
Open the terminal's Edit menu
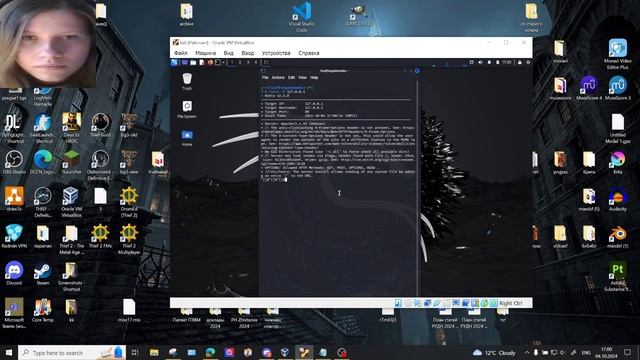pyautogui.click(x=291, y=77)
